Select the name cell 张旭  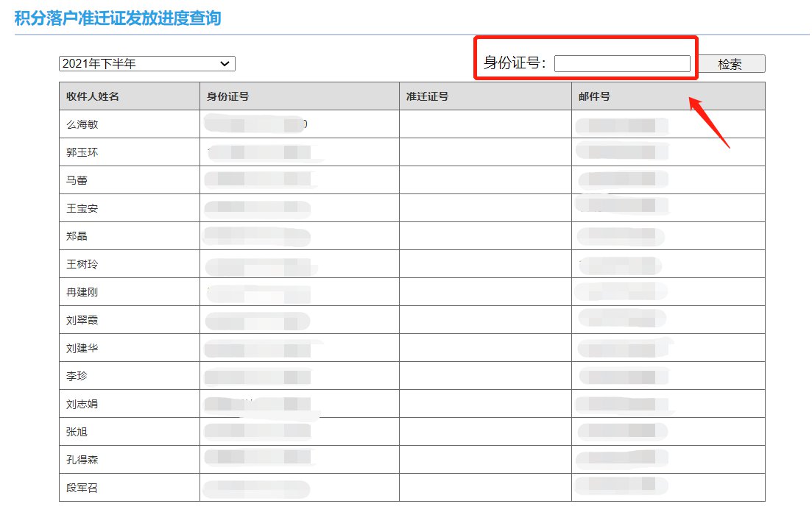coord(130,432)
